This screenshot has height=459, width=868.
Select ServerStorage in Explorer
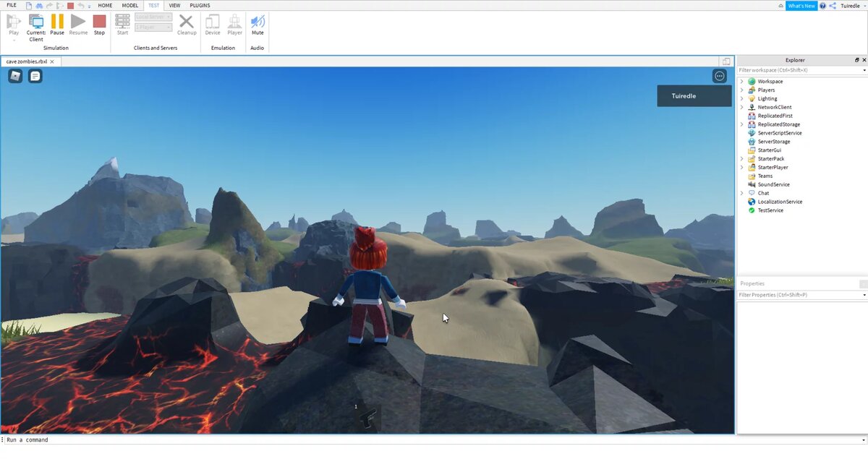(x=774, y=142)
